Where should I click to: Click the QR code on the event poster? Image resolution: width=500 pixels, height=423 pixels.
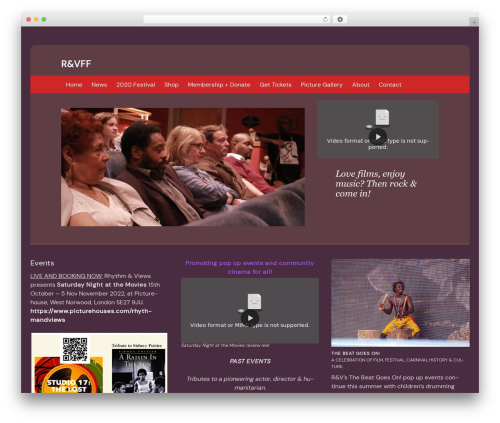(75, 349)
